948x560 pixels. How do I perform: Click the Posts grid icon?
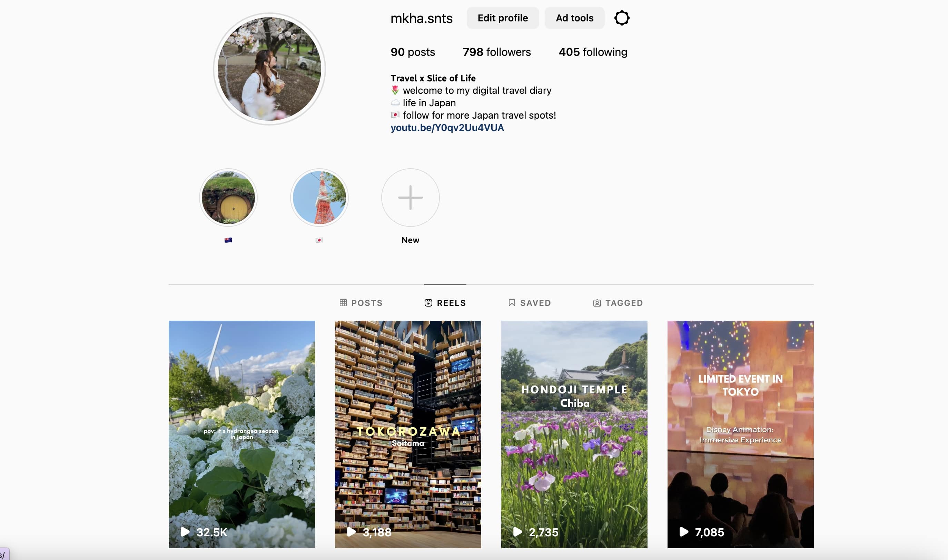click(343, 303)
